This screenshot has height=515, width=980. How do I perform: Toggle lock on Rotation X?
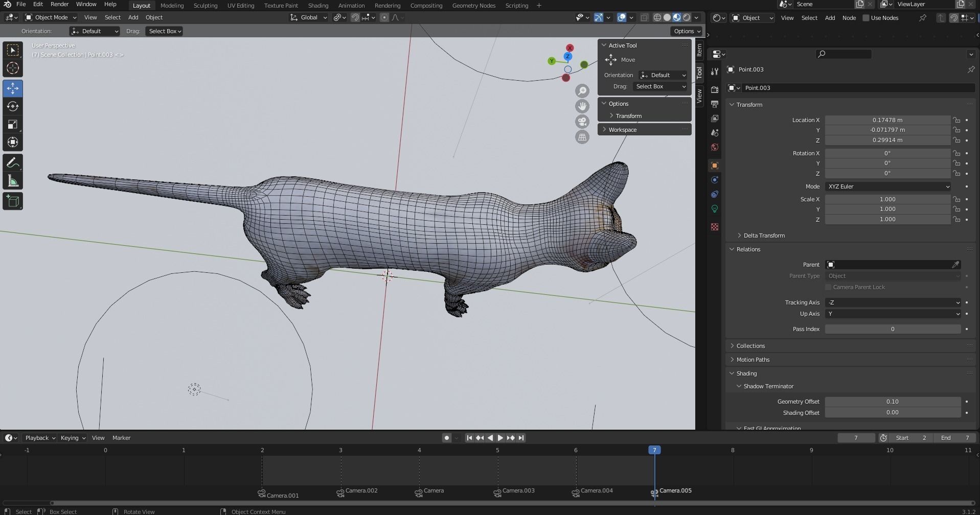[956, 153]
